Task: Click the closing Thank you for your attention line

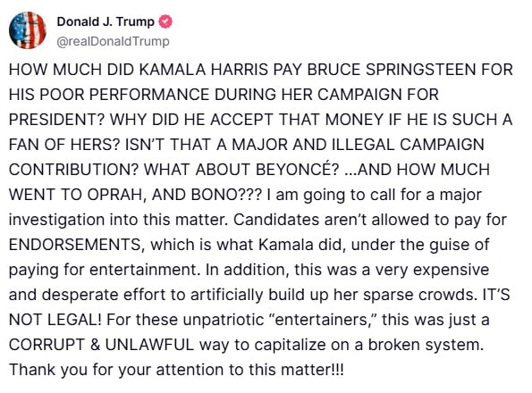Action: pos(176,370)
